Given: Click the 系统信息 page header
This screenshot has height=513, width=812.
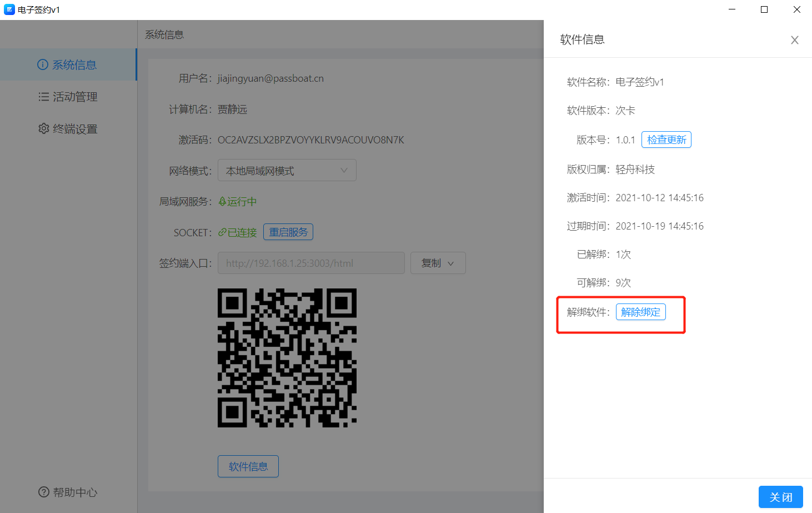Looking at the screenshot, I should point(164,34).
